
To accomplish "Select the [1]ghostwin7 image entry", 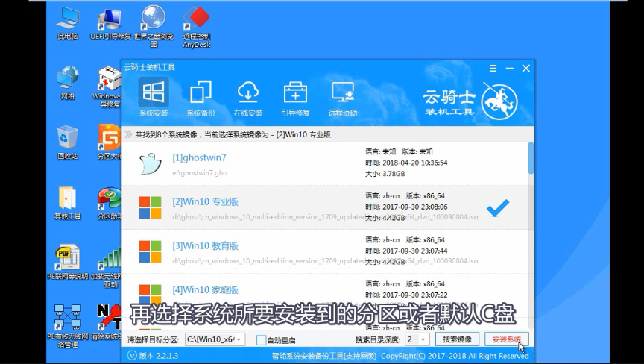I will point(325,163).
